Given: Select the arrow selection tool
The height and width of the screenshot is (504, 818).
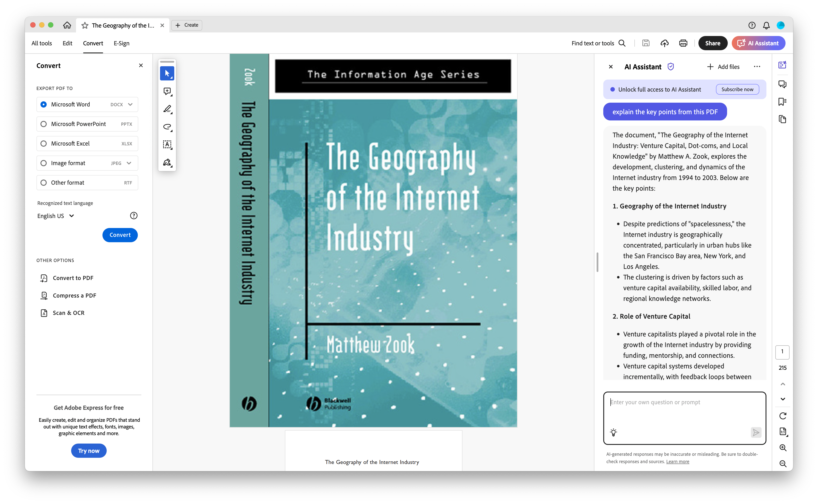Looking at the screenshot, I should pos(167,73).
